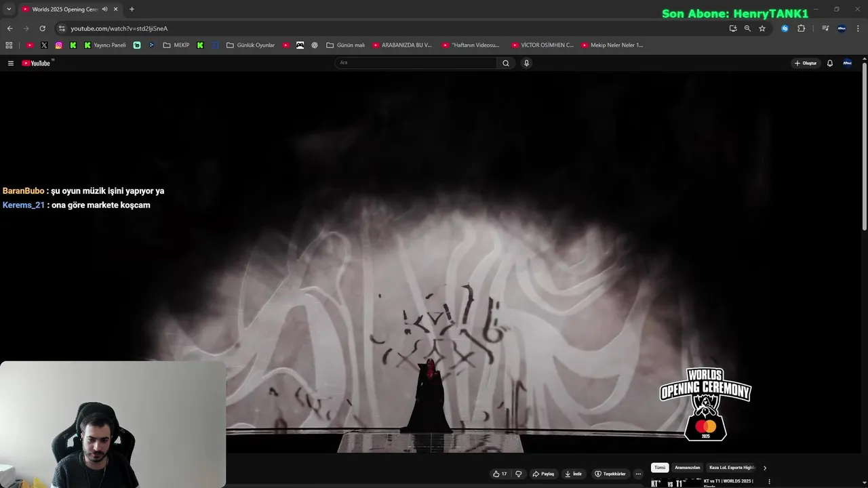The width and height of the screenshot is (868, 488).
Task: Open the Yayıncı Paneli bookmark
Action: click(x=105, y=45)
